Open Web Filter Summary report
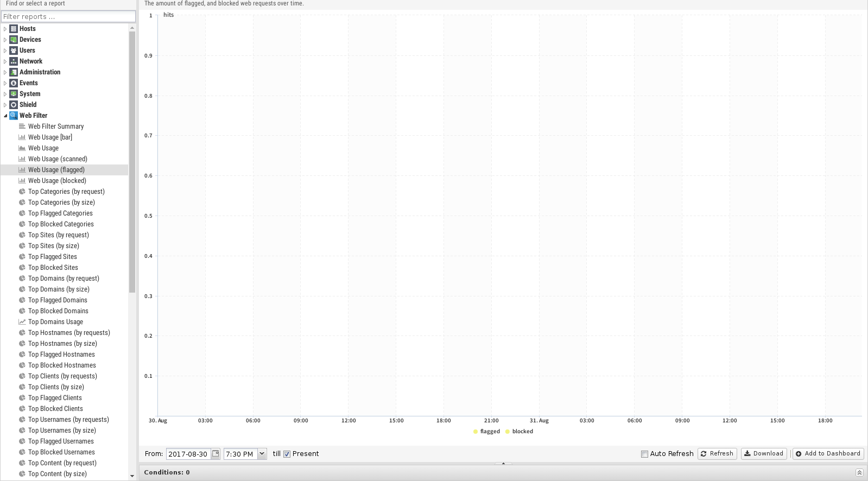This screenshot has width=868, height=481. coord(56,126)
